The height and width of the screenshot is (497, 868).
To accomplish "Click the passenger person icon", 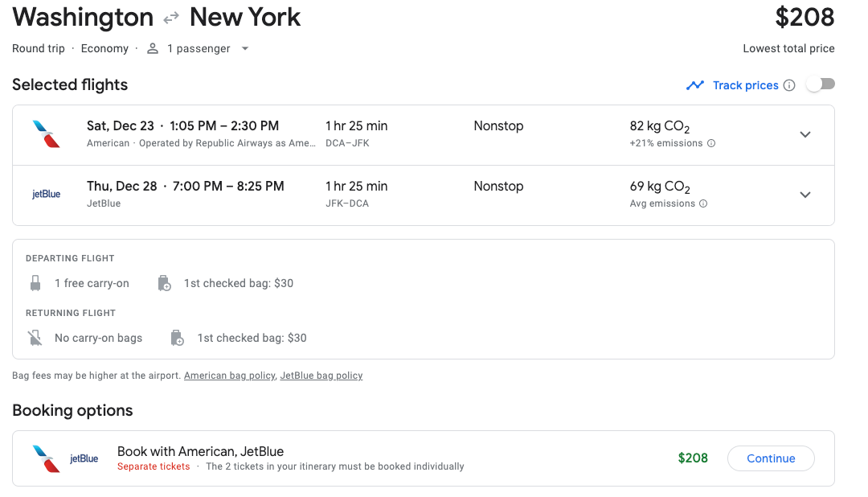I will pyautogui.click(x=152, y=48).
